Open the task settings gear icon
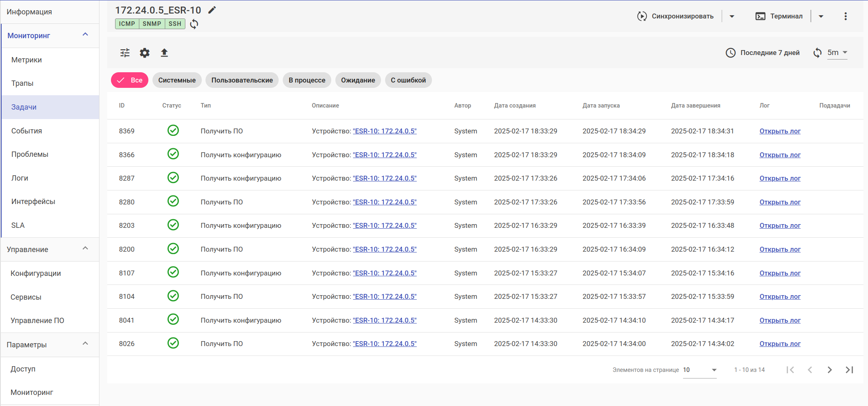The width and height of the screenshot is (868, 406). pyautogui.click(x=145, y=53)
